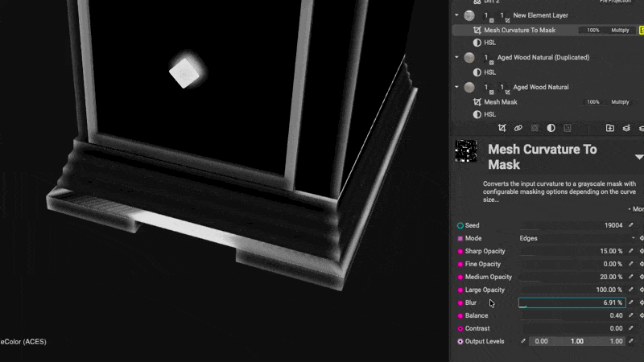Open Multiply blend mode of Mesh Curvature To Mask
The image size is (644, 362).
[x=620, y=31]
